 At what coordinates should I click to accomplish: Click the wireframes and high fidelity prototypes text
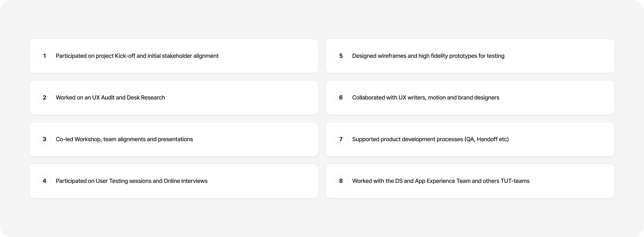[x=428, y=56]
